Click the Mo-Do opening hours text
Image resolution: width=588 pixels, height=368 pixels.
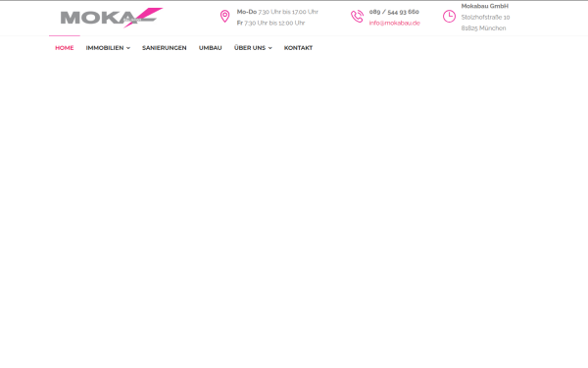(277, 12)
